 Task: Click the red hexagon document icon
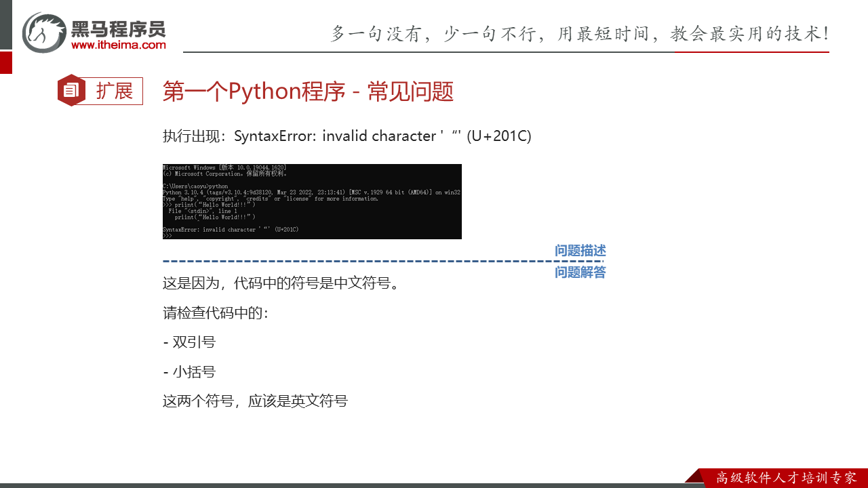click(x=71, y=91)
